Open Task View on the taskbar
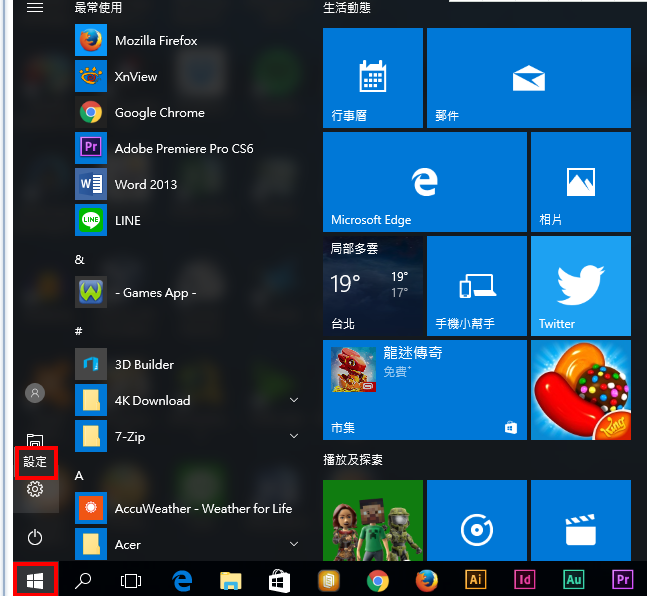 coord(131,580)
